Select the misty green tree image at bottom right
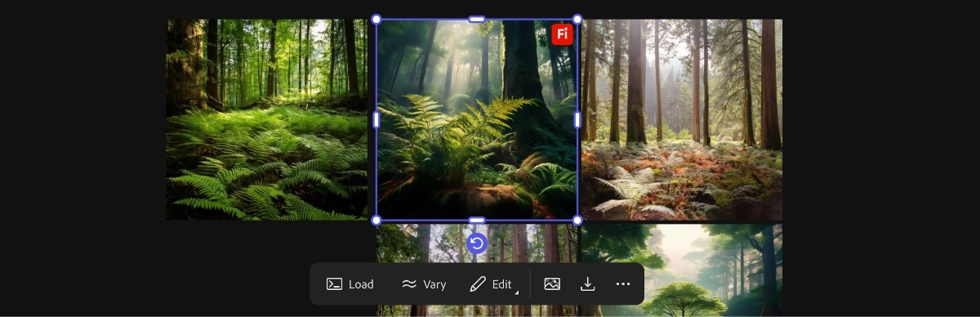 pos(682,270)
